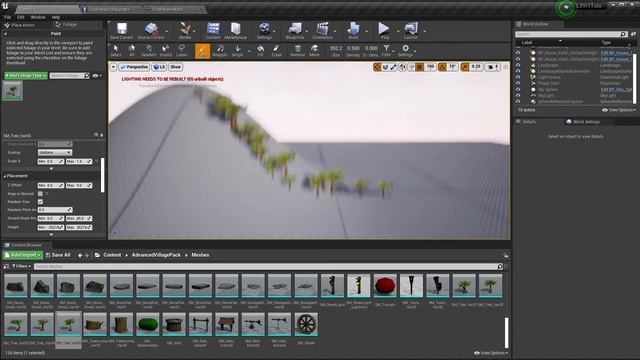
Task: Click the World Outliner search field
Action: click(x=568, y=34)
